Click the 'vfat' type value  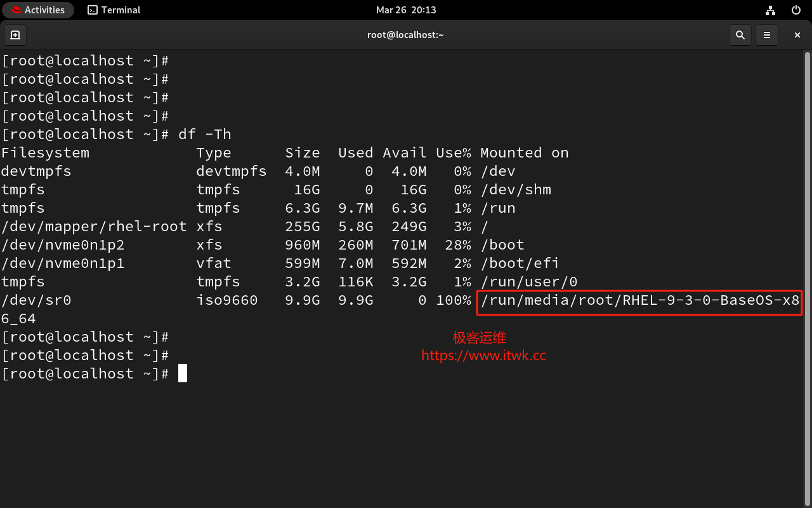tap(214, 264)
